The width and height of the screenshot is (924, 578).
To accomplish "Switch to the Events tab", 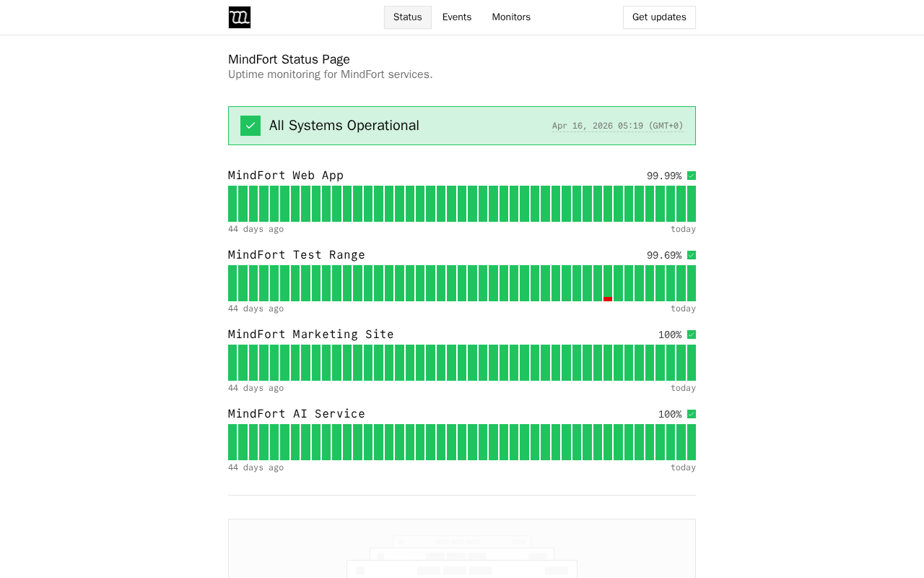I will click(x=457, y=17).
